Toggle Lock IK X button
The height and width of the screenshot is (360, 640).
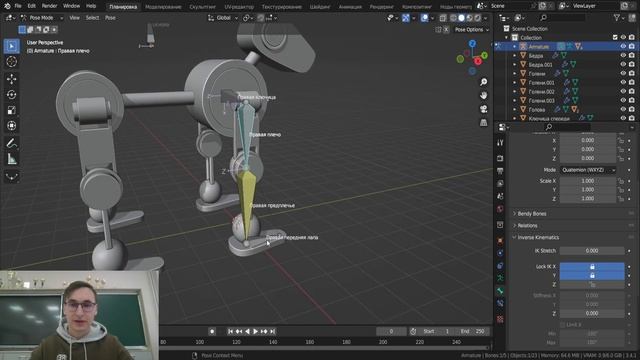pos(592,267)
